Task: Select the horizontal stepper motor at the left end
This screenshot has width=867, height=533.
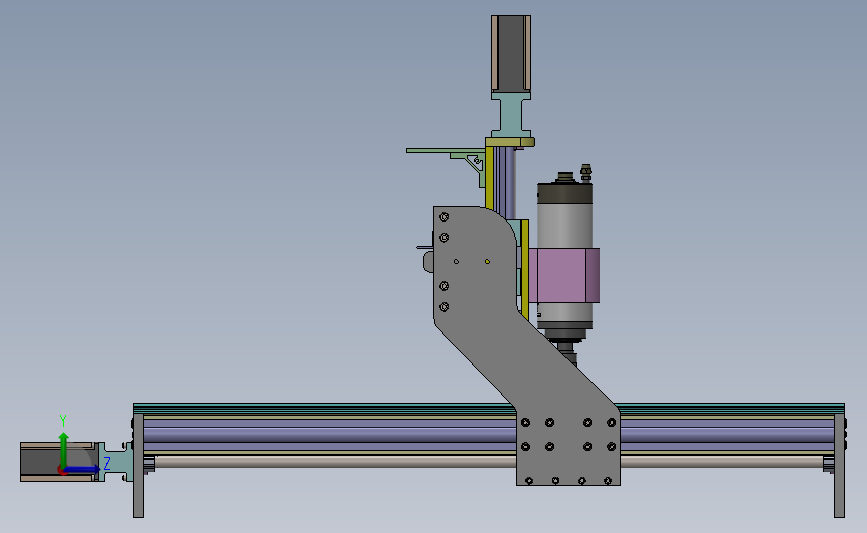Action: 58,462
